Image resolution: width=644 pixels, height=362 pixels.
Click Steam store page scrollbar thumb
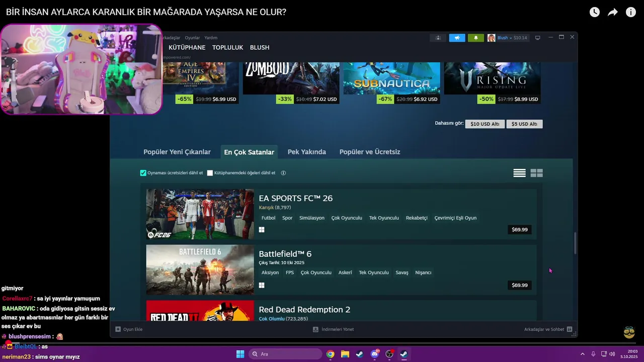(x=576, y=243)
